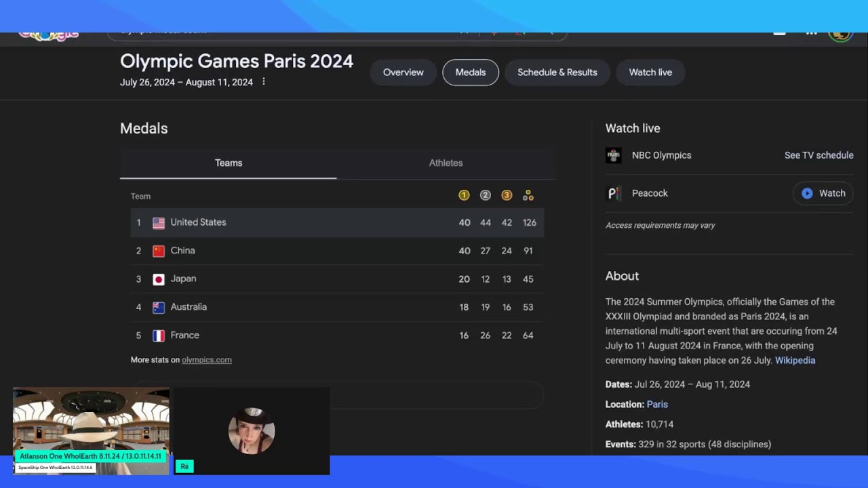Click the NBC Olympics logo icon

click(614, 155)
